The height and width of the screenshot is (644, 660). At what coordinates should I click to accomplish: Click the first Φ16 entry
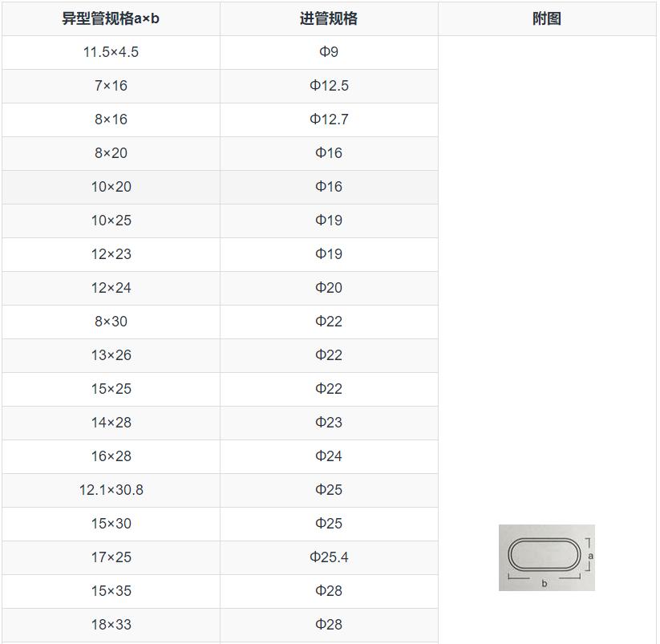329,152
